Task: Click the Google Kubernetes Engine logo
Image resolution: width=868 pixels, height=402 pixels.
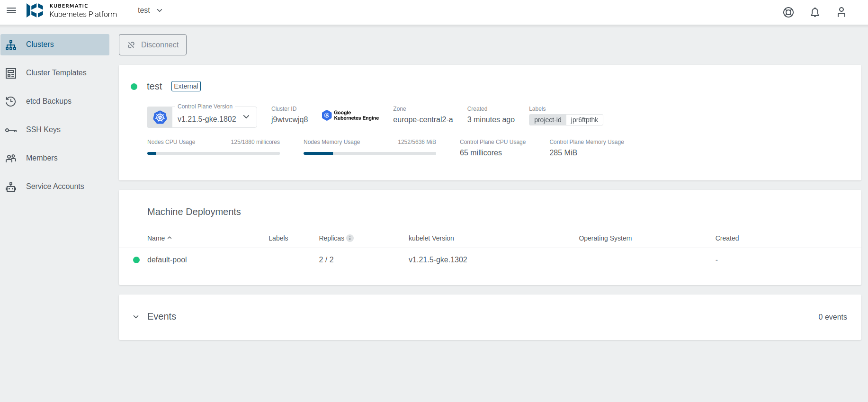Action: (350, 116)
